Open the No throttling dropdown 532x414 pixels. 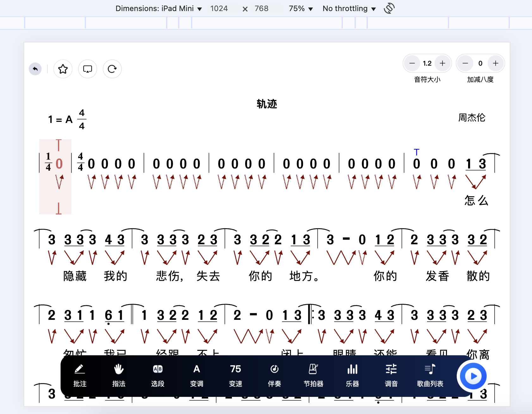(349, 9)
